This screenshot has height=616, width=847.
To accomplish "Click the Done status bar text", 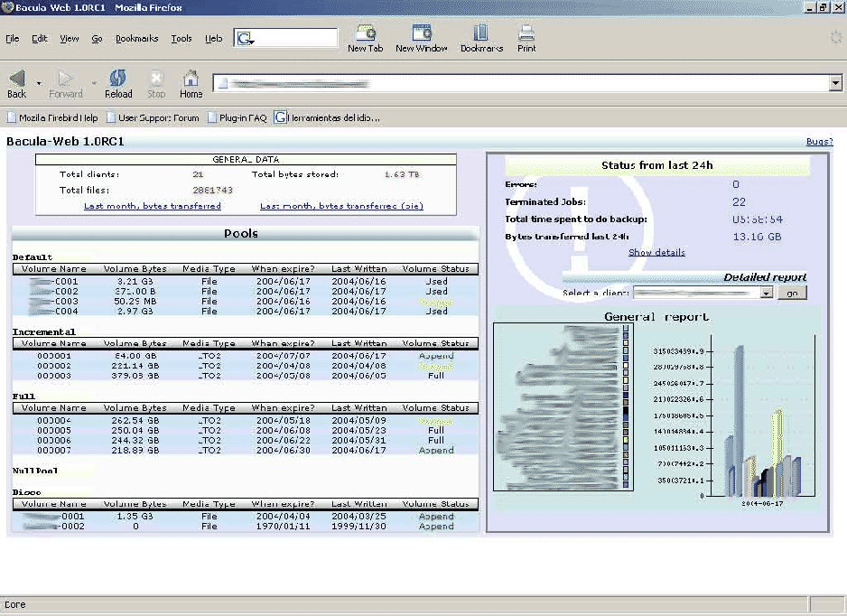I will point(15,604).
